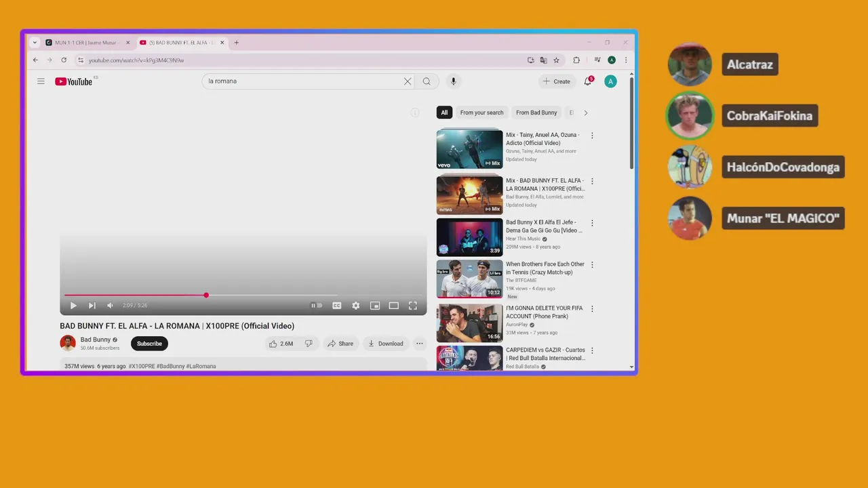Click the red progress bar scrubber dot
The height and width of the screenshot is (488, 868).
pos(206,295)
